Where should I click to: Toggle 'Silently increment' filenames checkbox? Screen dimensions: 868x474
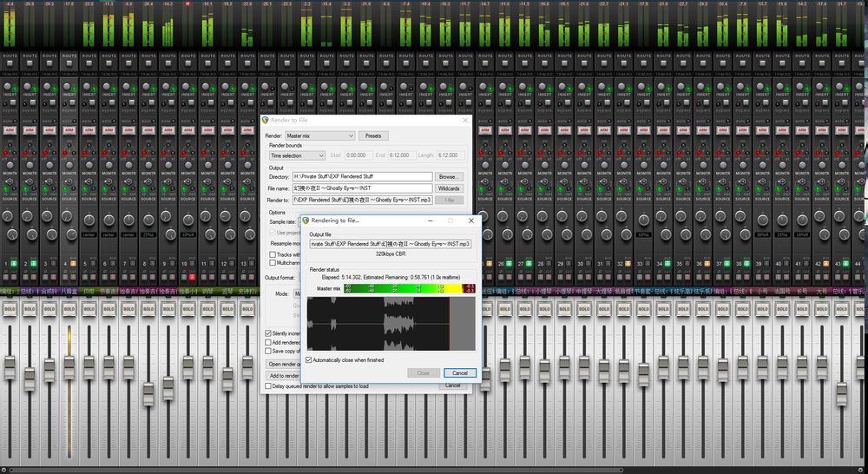pos(267,332)
